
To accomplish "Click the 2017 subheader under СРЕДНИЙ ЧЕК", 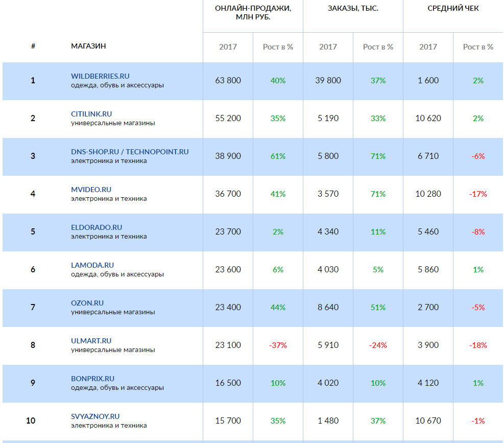I will 428,47.
